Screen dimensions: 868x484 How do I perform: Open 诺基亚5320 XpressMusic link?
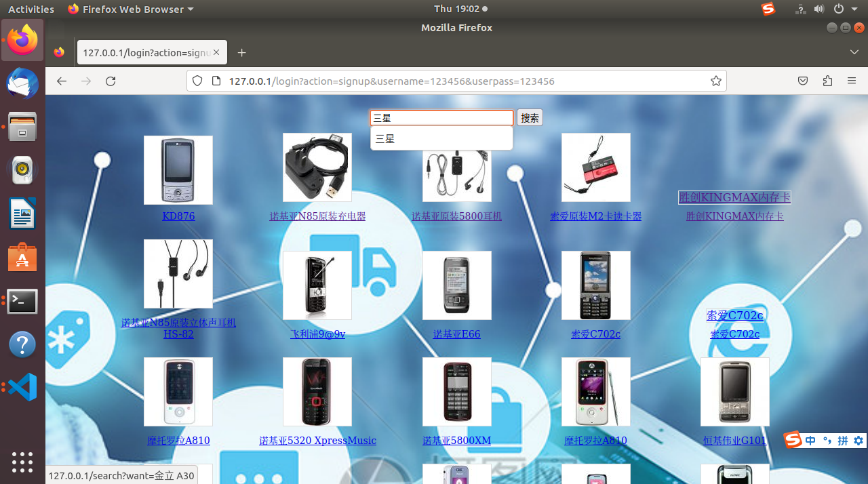coord(317,441)
